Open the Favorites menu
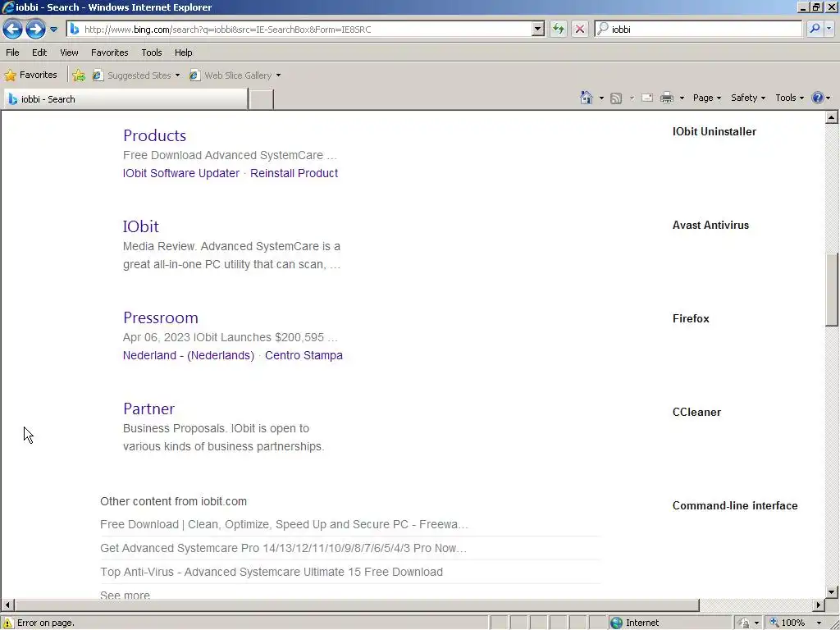 coord(109,52)
